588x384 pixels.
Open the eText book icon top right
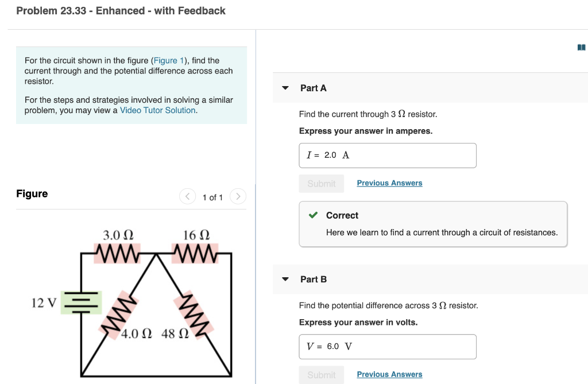pos(581,47)
